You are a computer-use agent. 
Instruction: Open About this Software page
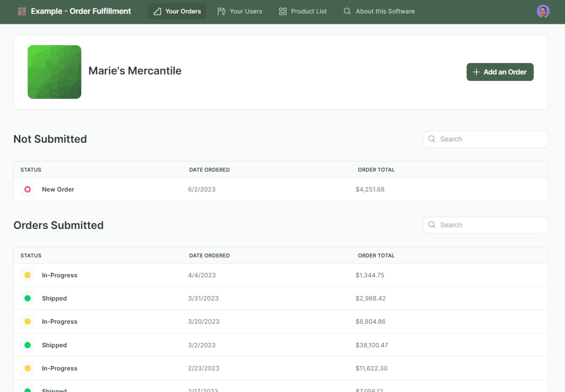click(385, 11)
